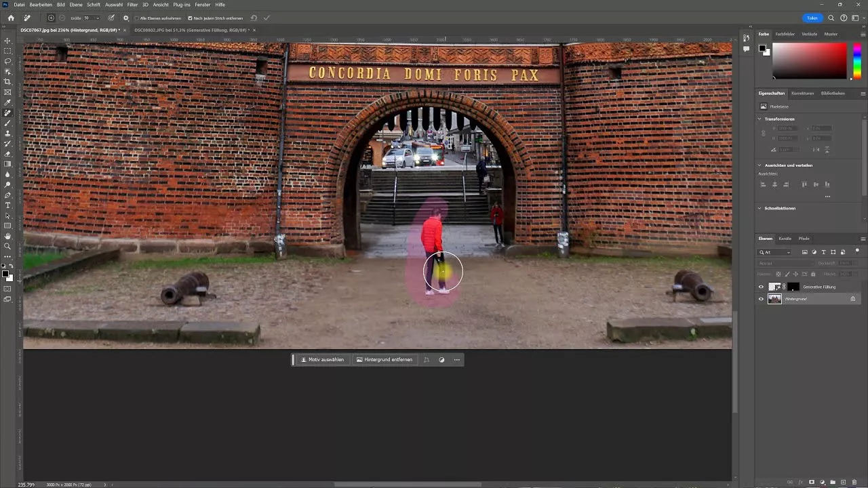Select the horizontal Type tool
The image size is (868, 488).
pyautogui.click(x=7, y=205)
